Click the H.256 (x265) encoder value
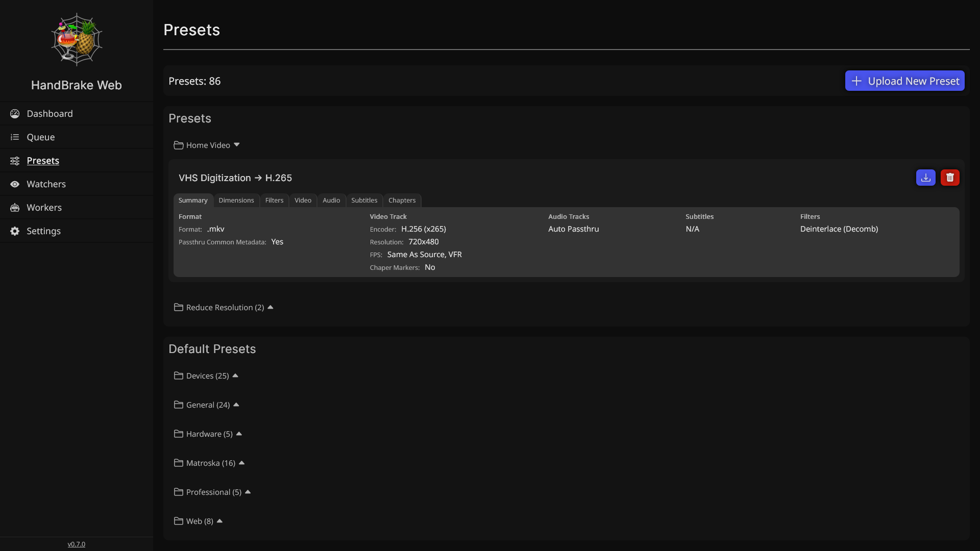This screenshot has width=980, height=551. point(424,229)
